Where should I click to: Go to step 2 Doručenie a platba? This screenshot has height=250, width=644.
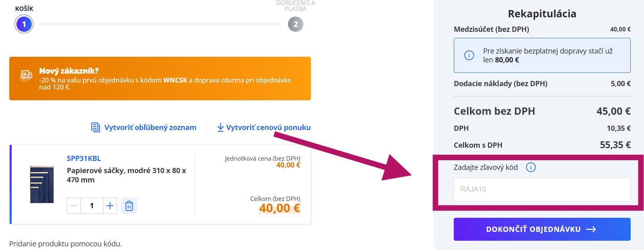pos(296,24)
